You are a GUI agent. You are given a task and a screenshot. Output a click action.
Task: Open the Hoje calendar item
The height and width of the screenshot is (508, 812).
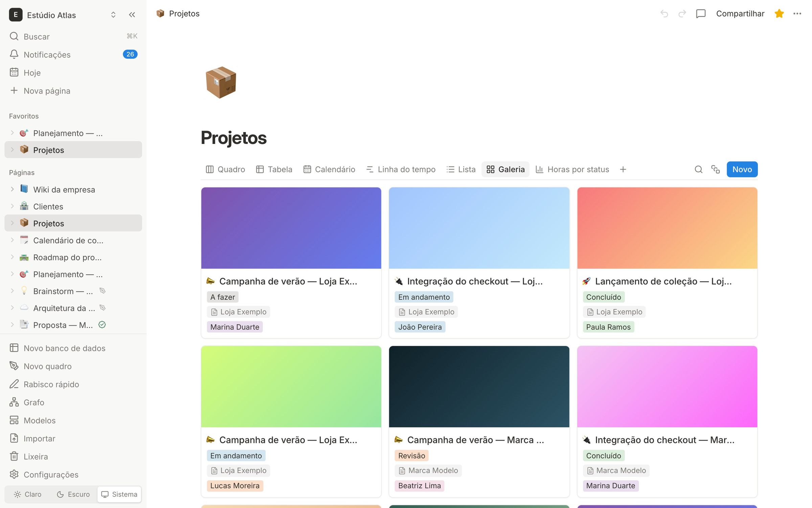pos(73,72)
